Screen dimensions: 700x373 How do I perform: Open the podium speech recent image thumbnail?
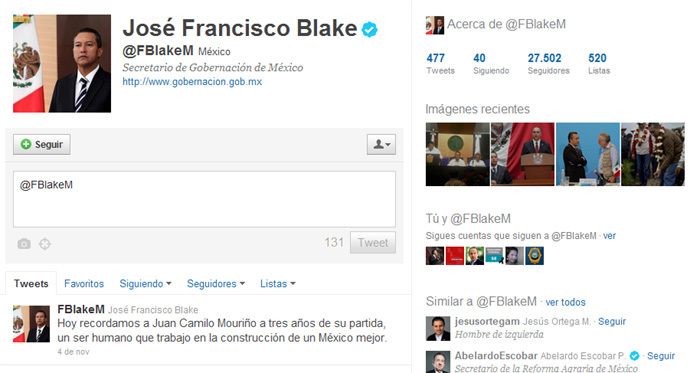[x=523, y=154]
